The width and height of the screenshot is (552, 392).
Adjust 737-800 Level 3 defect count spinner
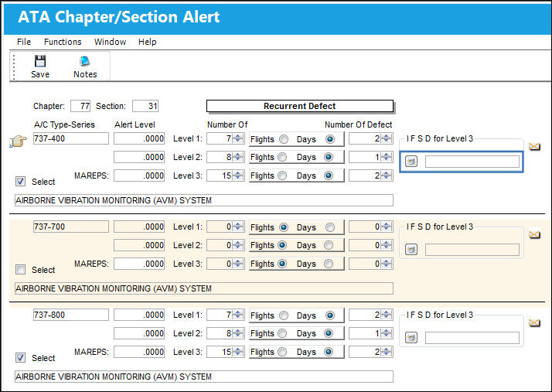(x=387, y=352)
